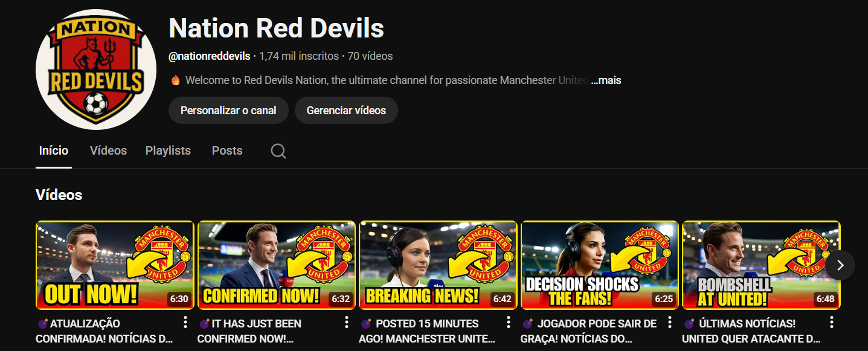
Task: Open video title ATUALIZAÇÃO CONFIRMADA! NOTÍCIAS
Action: click(104, 331)
